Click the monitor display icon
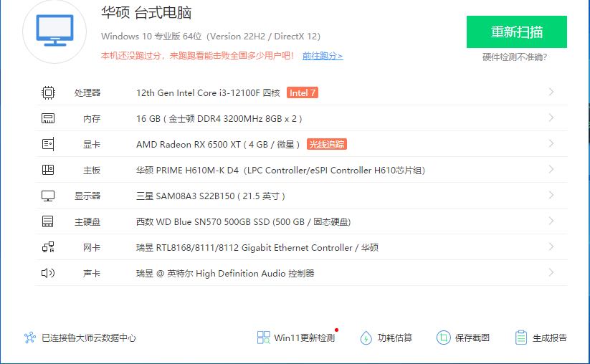The height and width of the screenshot is (364, 590). (48, 196)
